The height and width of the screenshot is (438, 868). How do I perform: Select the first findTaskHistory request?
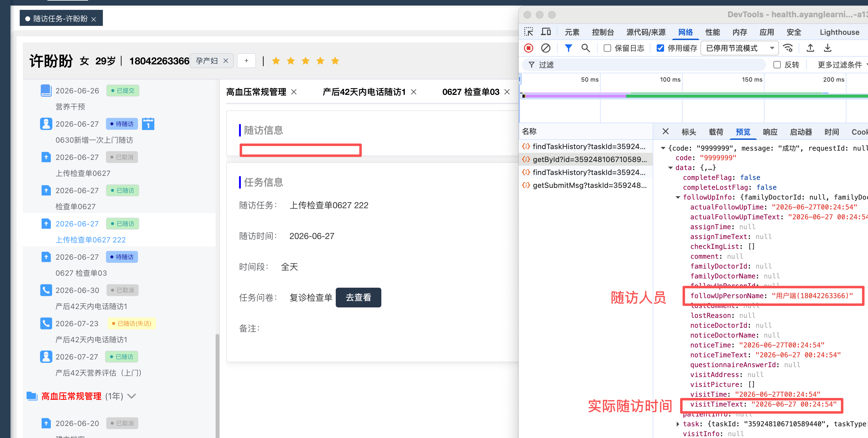click(x=586, y=146)
